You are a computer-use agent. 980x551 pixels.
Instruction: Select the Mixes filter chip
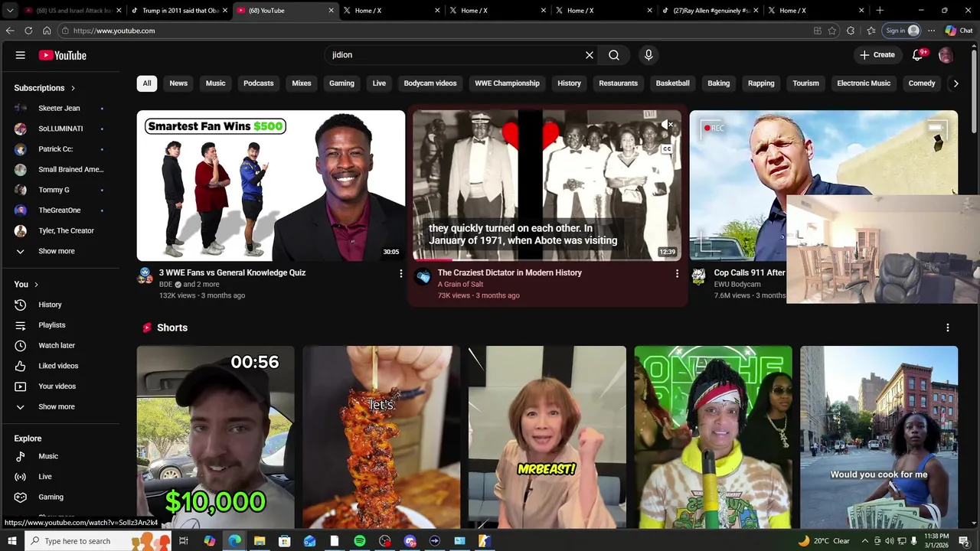(302, 83)
